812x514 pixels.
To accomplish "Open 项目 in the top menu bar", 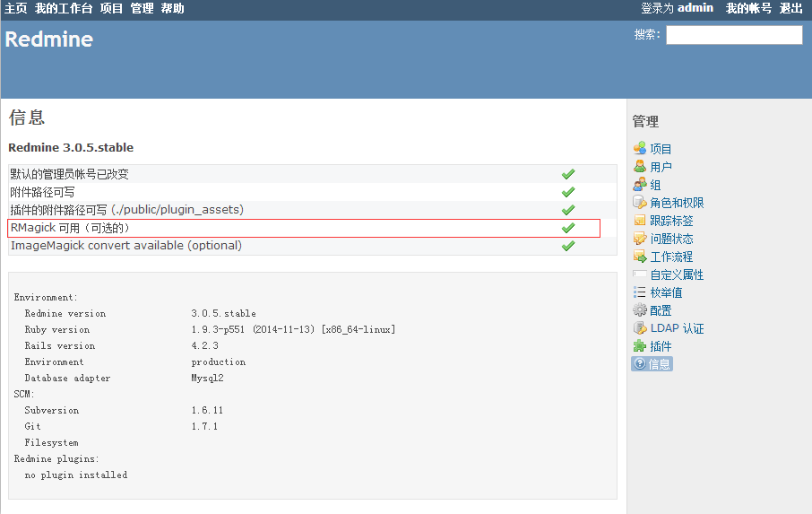I will coord(111,8).
